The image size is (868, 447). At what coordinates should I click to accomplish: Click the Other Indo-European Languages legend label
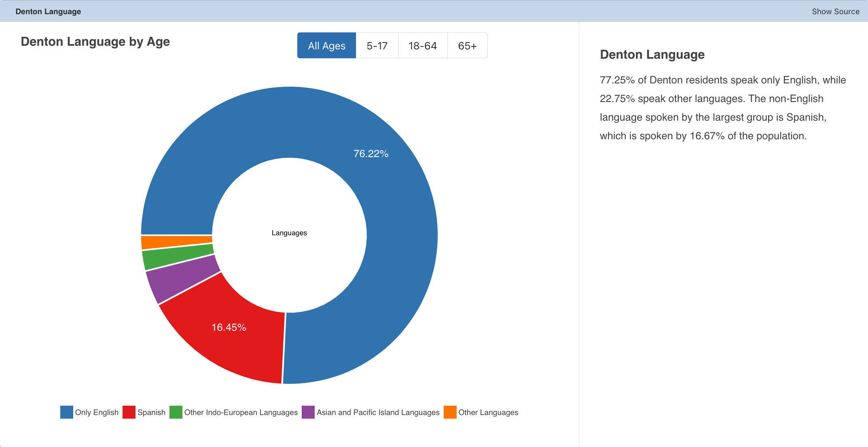241,412
